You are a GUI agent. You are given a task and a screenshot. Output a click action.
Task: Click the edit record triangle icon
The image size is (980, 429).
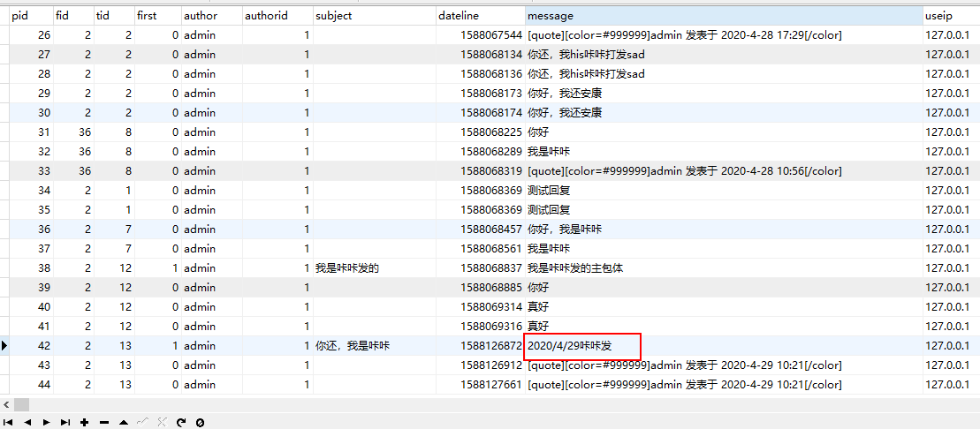tap(123, 422)
